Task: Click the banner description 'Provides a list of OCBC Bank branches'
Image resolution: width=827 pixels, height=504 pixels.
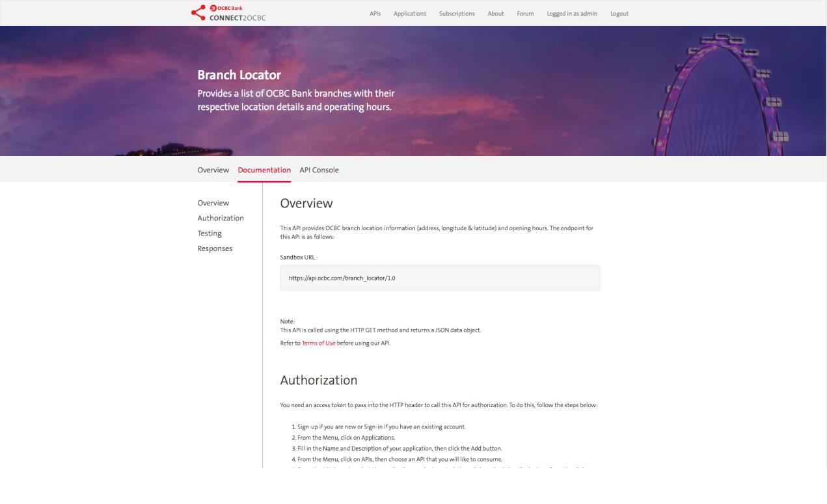Action: pos(296,100)
